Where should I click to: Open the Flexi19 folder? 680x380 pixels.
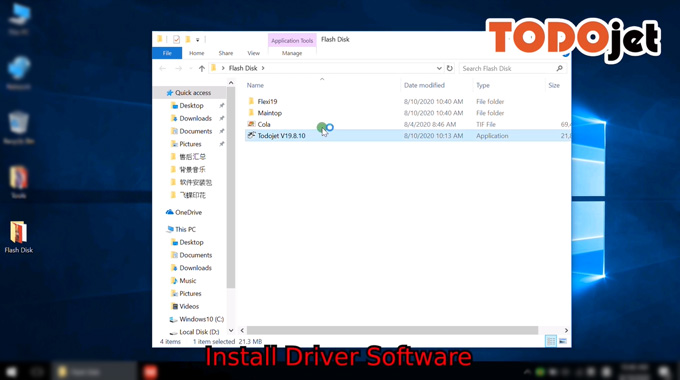point(267,102)
